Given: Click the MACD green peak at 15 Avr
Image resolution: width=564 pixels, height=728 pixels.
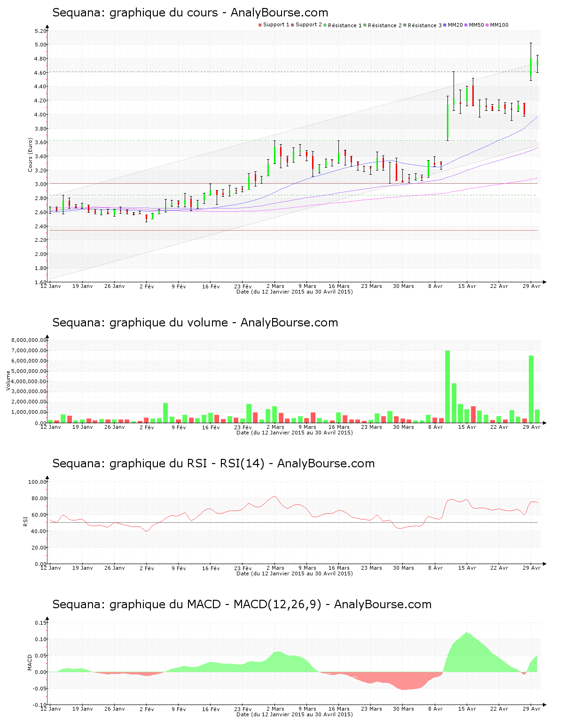Looking at the screenshot, I should 467,652.
